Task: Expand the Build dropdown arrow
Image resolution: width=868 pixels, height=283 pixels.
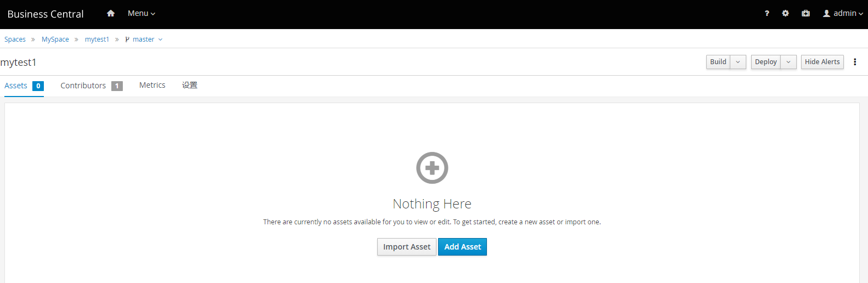Action: click(x=738, y=62)
